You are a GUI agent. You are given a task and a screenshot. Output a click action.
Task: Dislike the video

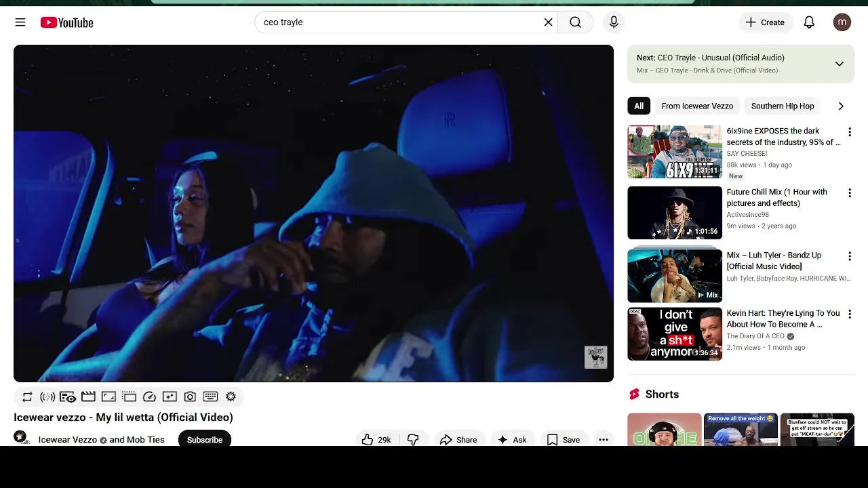tap(413, 439)
